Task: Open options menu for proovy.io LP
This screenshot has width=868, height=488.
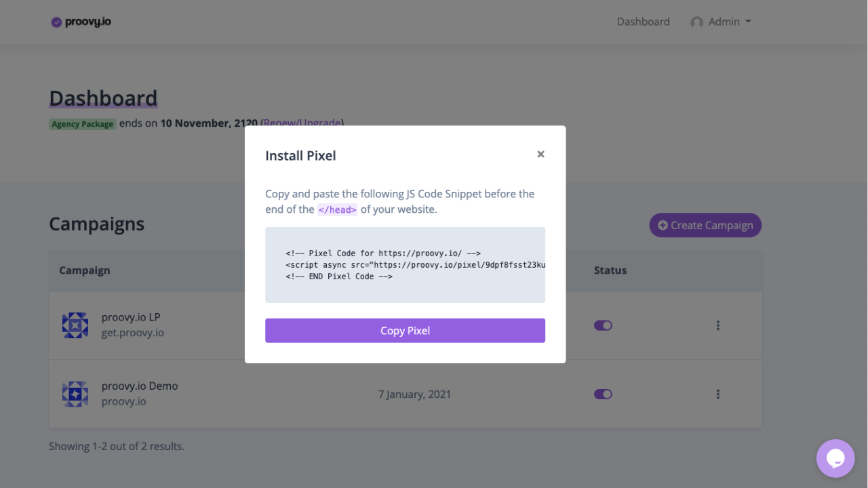Action: click(717, 325)
